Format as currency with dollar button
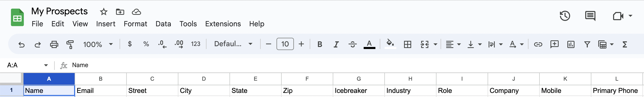This screenshot has height=97, width=644. [x=130, y=44]
